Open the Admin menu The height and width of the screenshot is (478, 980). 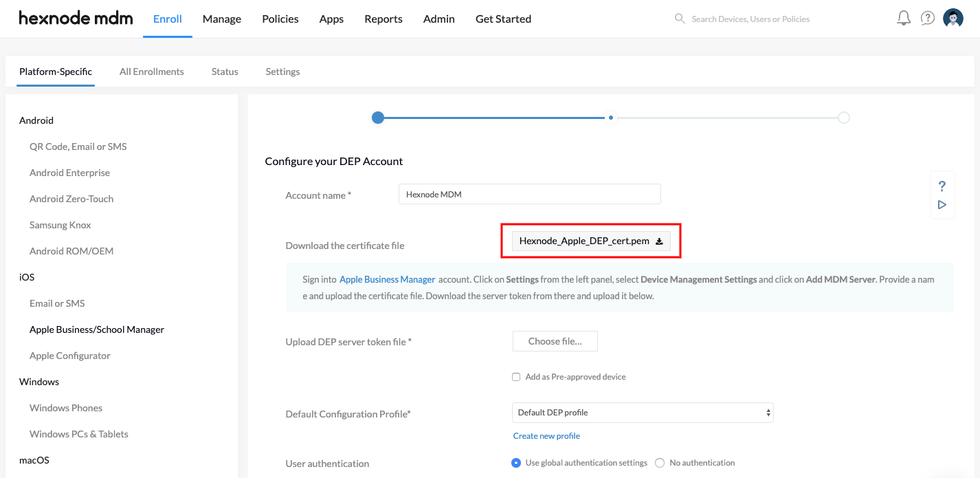coord(439,19)
